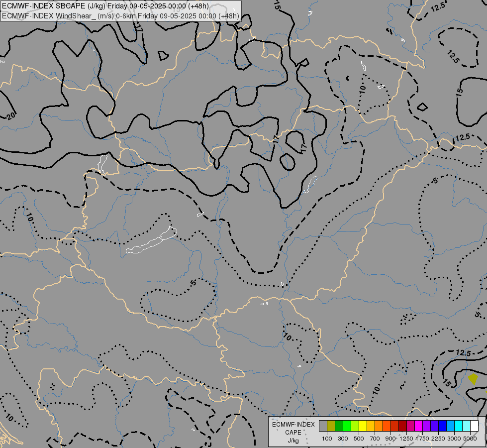Select the pale cyan legend swatch
This screenshot has width=487, height=448.
(467, 426)
